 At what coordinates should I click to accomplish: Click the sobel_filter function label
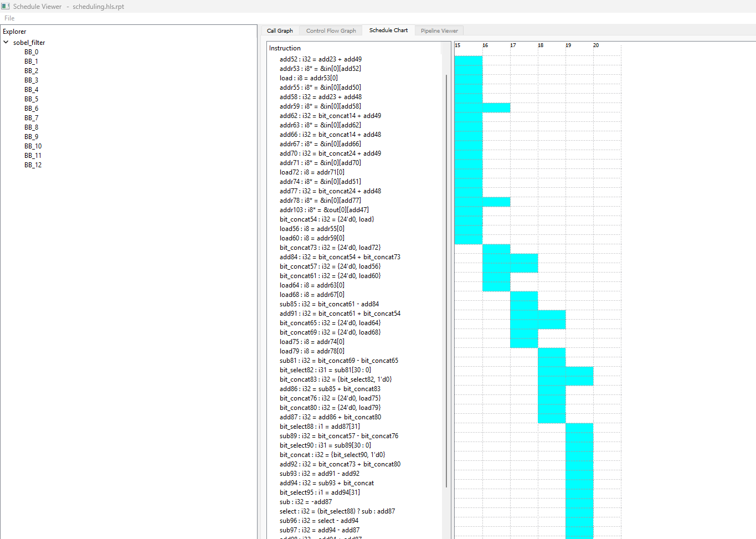tap(29, 43)
